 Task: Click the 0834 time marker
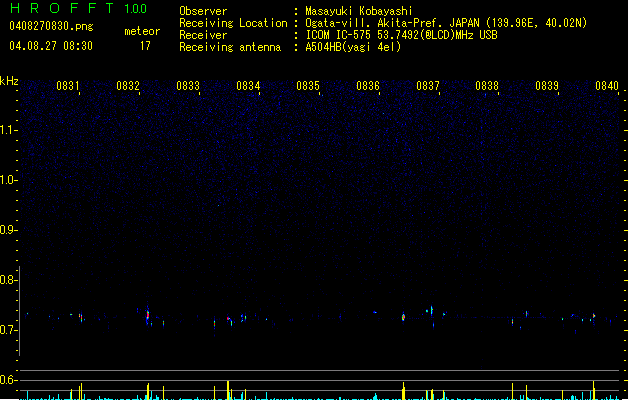pyautogui.click(x=248, y=86)
